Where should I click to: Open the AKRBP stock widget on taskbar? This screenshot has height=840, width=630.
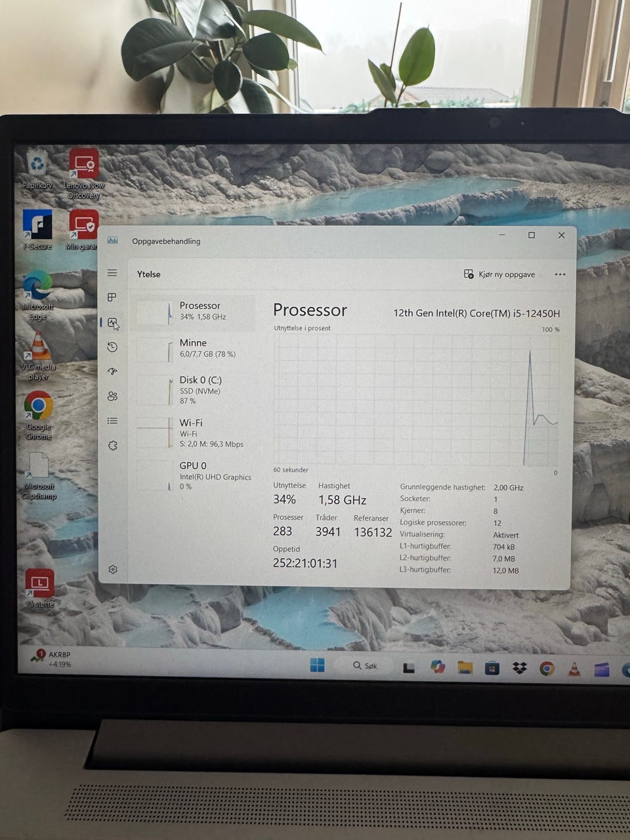tap(51, 658)
